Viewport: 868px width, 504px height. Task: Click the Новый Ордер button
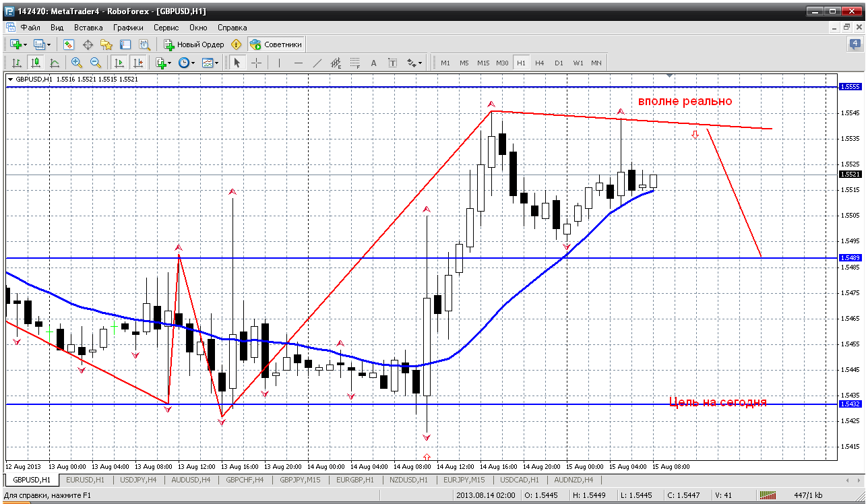194,44
